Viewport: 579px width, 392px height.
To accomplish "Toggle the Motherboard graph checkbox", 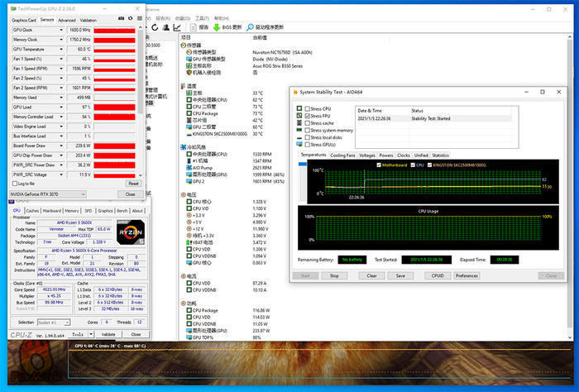I will point(379,165).
